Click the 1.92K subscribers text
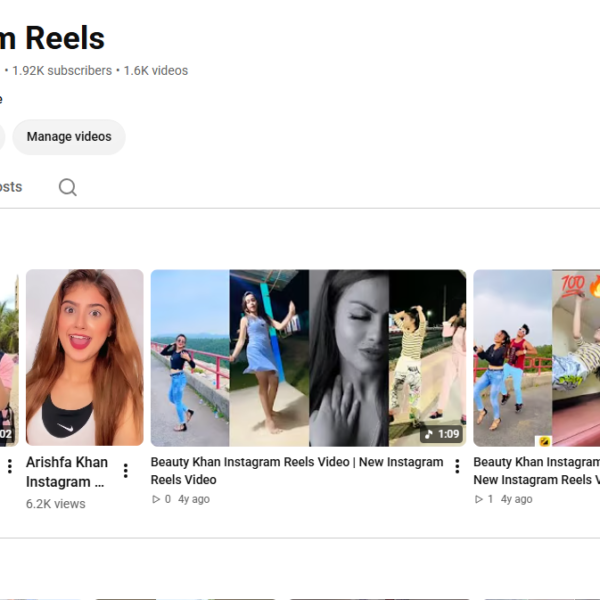600x600 pixels. (62, 70)
